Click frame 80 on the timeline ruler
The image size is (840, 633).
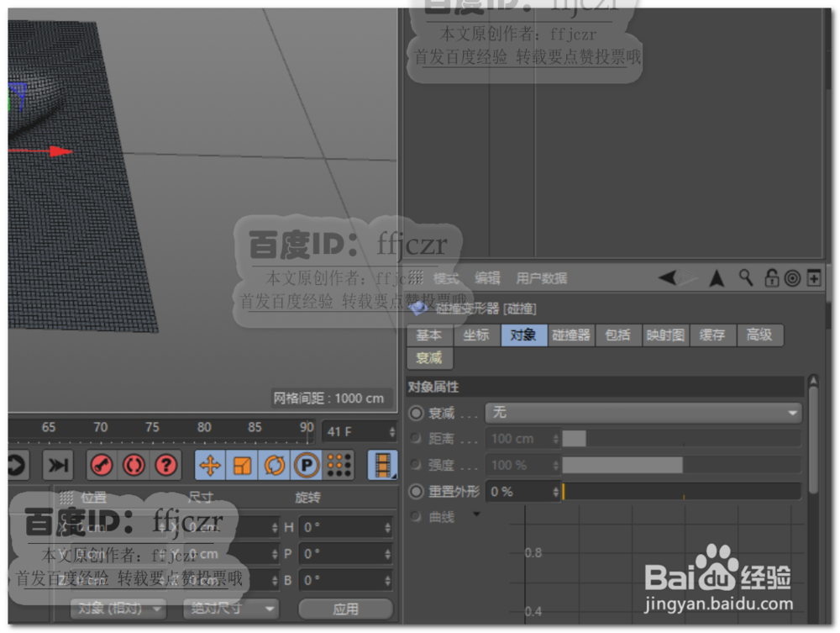coord(204,427)
